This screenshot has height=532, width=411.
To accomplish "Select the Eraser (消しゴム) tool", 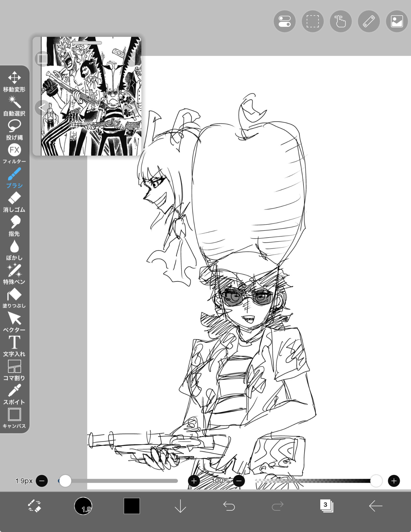I will 14,202.
